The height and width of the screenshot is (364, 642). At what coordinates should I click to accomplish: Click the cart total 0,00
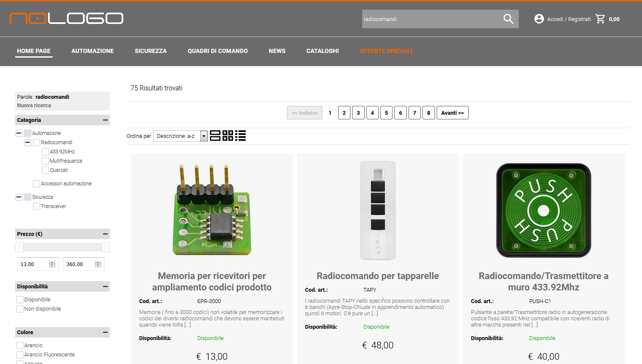pos(614,19)
